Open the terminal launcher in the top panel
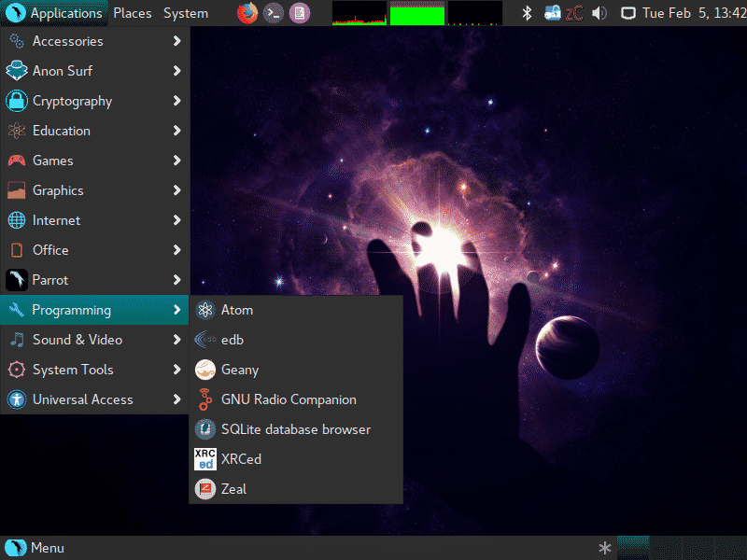The image size is (747, 560). coord(273,13)
